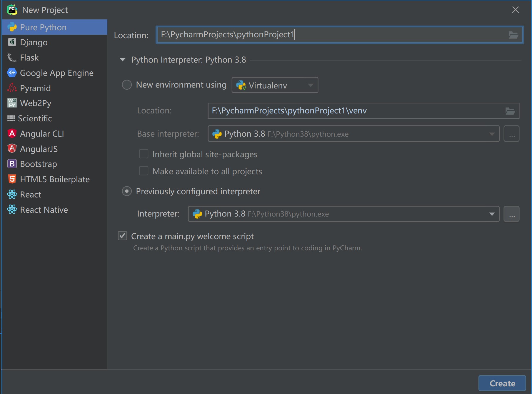This screenshot has height=394, width=532.
Task: Click the Bootstrap project icon
Action: [12, 164]
